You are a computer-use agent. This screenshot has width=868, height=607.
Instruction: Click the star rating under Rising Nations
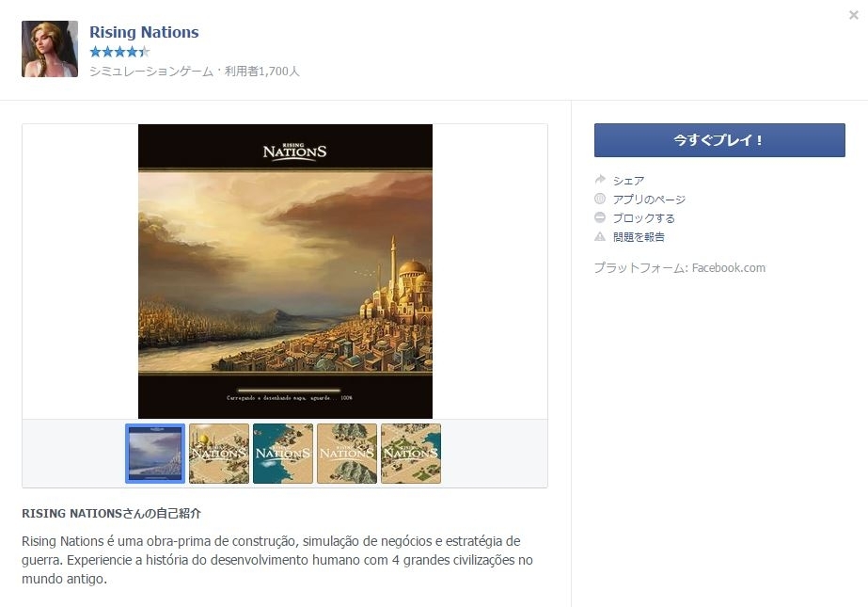pyautogui.click(x=119, y=52)
